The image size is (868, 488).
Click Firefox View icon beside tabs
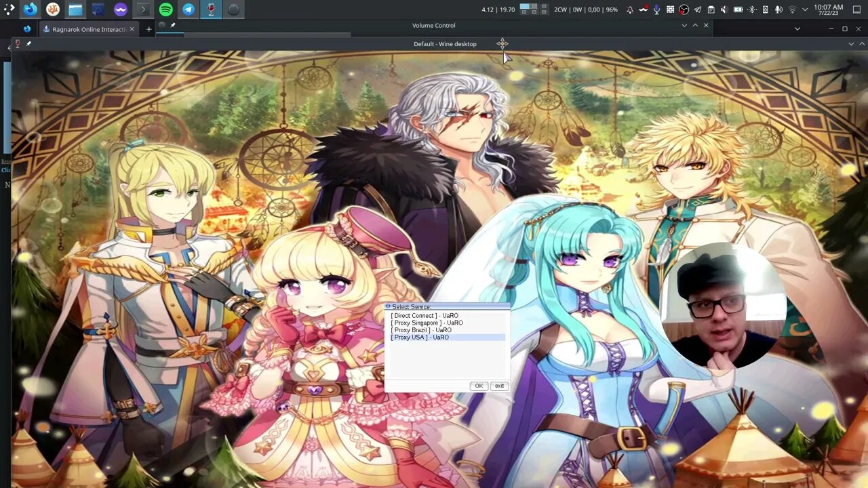point(26,29)
